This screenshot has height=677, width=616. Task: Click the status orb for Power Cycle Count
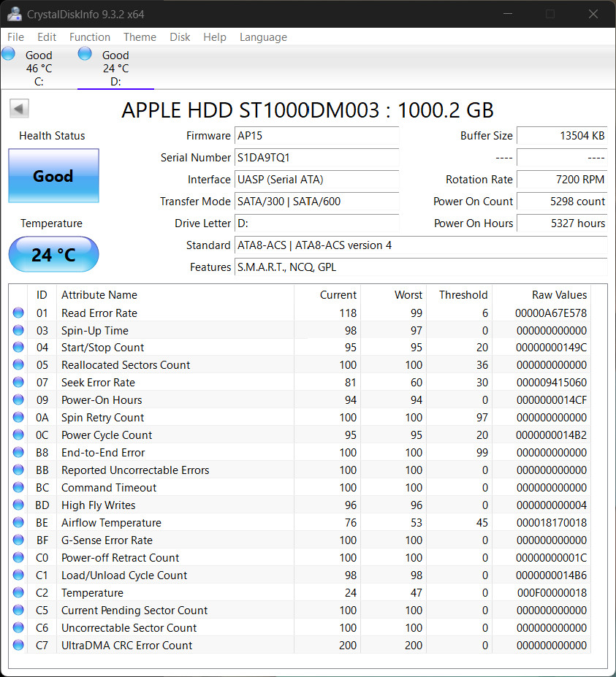click(x=18, y=435)
